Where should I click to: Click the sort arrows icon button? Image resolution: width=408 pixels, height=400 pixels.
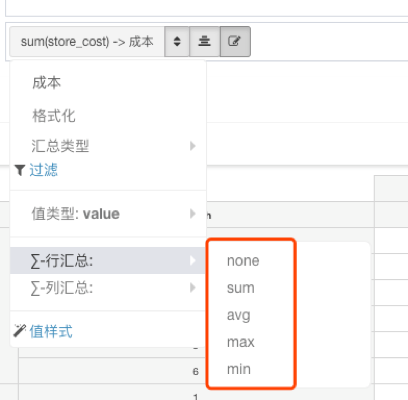pyautogui.click(x=177, y=42)
